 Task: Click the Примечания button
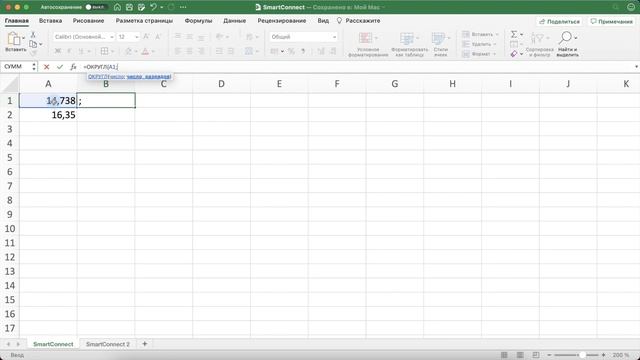tap(611, 21)
